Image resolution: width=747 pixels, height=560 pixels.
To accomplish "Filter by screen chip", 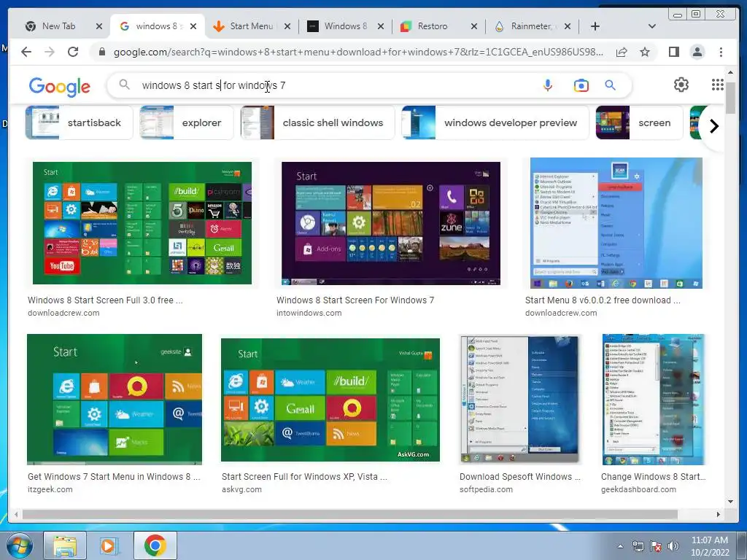I will pyautogui.click(x=639, y=122).
